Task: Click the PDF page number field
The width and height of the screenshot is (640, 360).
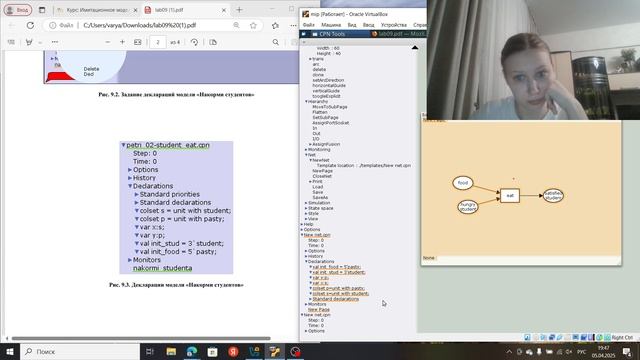Action: click(158, 42)
